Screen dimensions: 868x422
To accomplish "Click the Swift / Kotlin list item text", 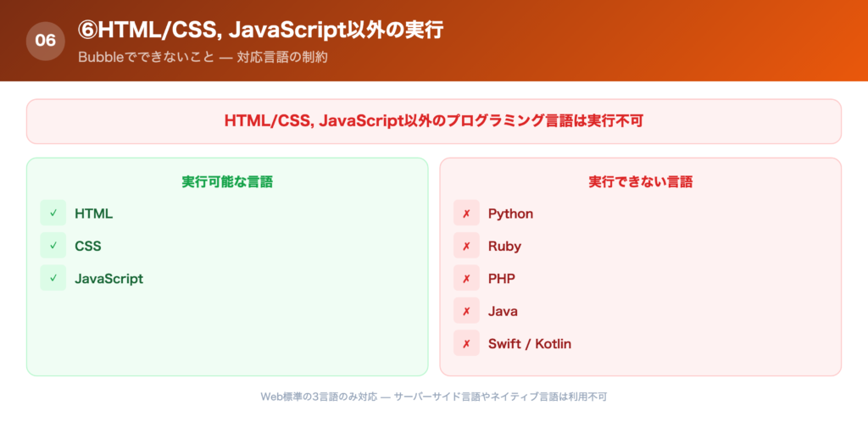I will pyautogui.click(x=529, y=344).
